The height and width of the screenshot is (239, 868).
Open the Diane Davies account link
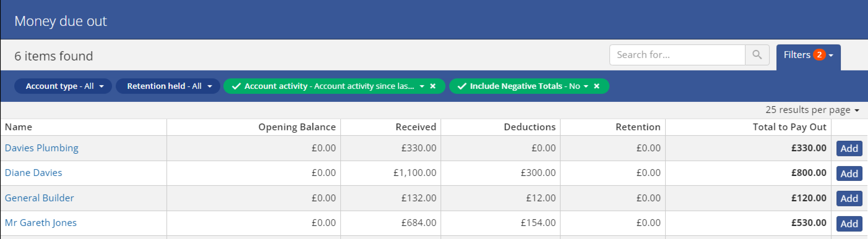33,173
